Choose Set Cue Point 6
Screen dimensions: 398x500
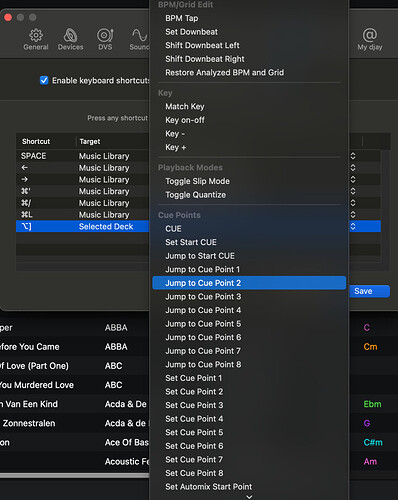249,446
